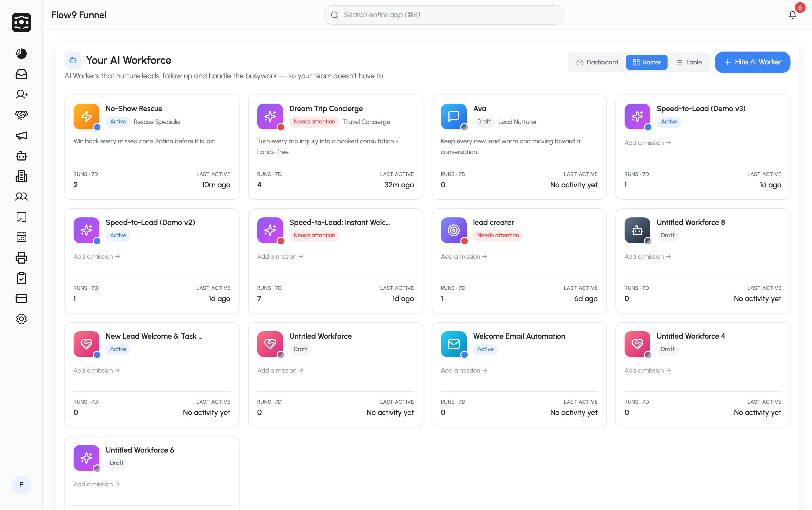The width and height of the screenshot is (812, 510).
Task: Click the Travel Concierge role label
Action: pos(366,122)
